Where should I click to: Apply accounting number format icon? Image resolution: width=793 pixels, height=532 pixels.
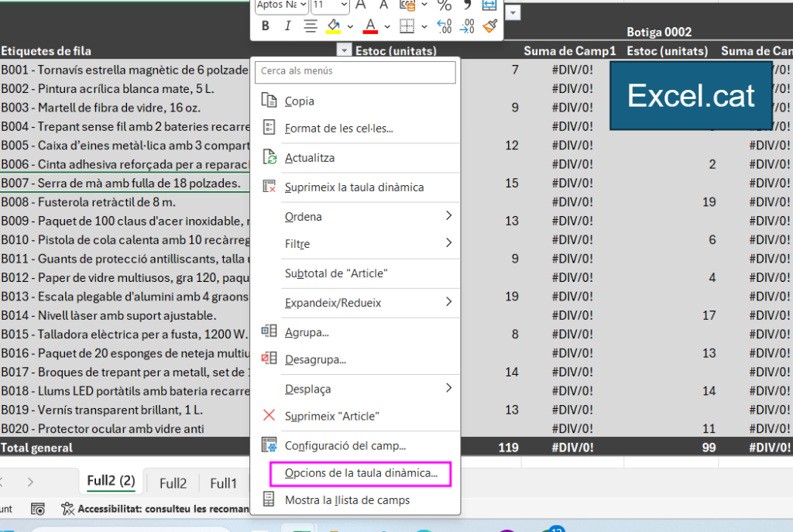pyautogui.click(x=407, y=5)
